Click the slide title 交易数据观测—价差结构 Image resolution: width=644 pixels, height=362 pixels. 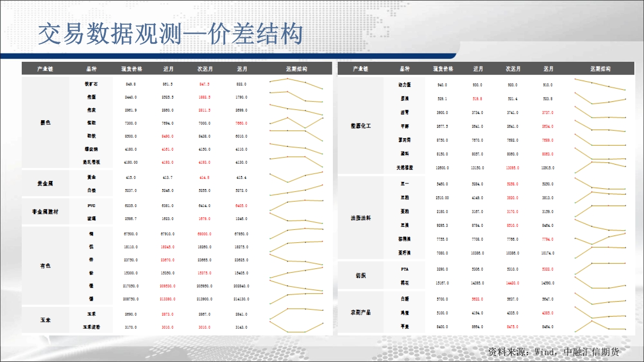pos(171,34)
